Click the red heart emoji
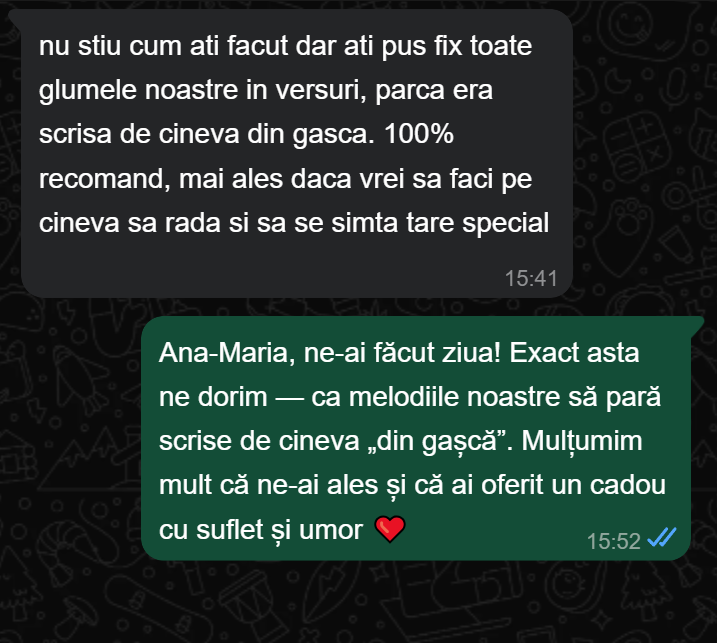Image resolution: width=717 pixels, height=643 pixels. point(390,529)
